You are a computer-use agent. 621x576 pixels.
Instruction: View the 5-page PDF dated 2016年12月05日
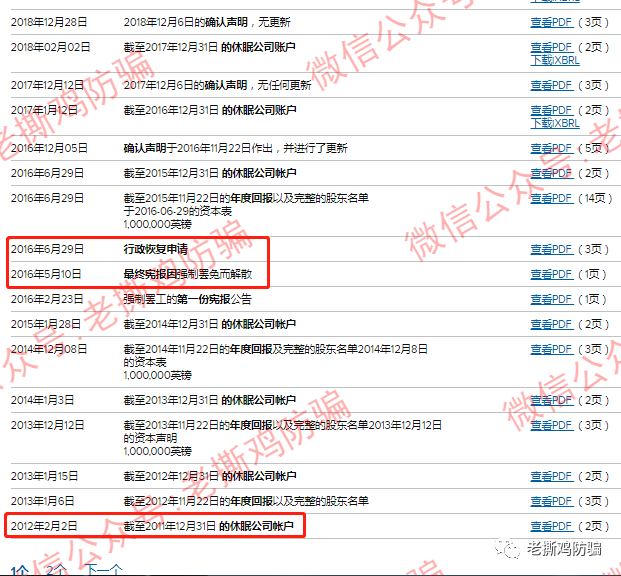(552, 148)
